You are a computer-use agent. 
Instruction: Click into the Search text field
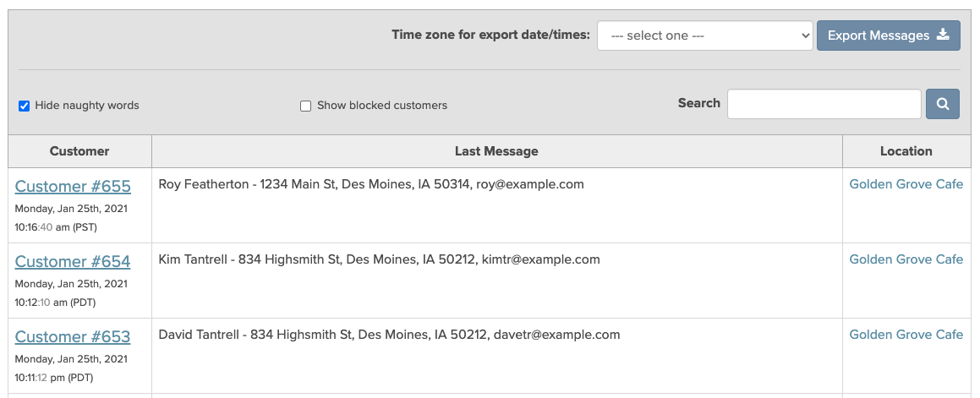point(824,105)
